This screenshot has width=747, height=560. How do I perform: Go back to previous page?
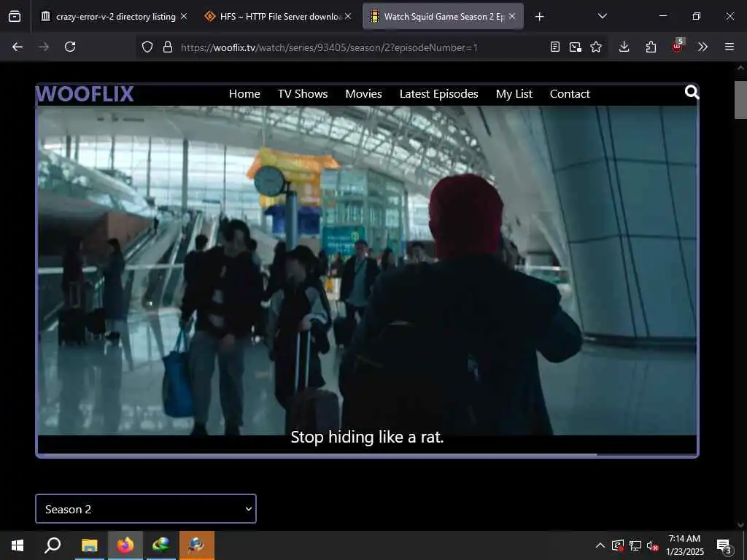(18, 47)
